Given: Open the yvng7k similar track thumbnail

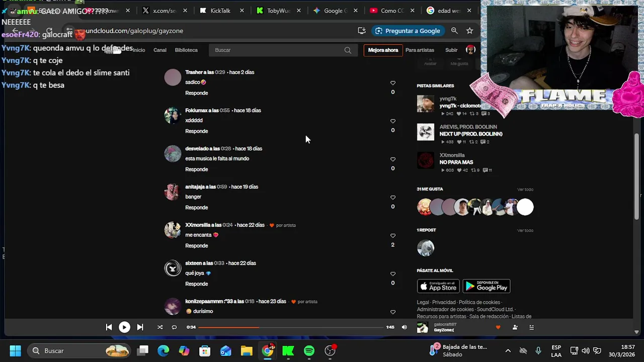Looking at the screenshot, I should [x=425, y=104].
